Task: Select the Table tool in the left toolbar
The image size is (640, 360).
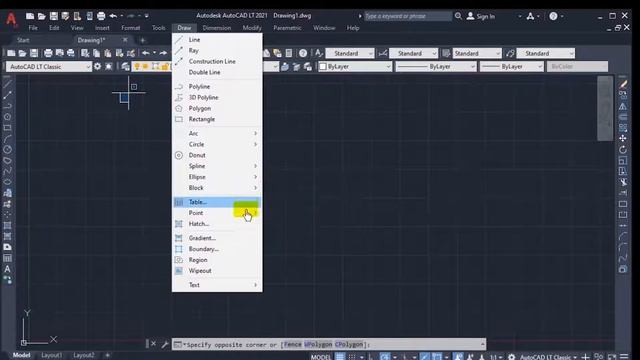Action: 7,258
